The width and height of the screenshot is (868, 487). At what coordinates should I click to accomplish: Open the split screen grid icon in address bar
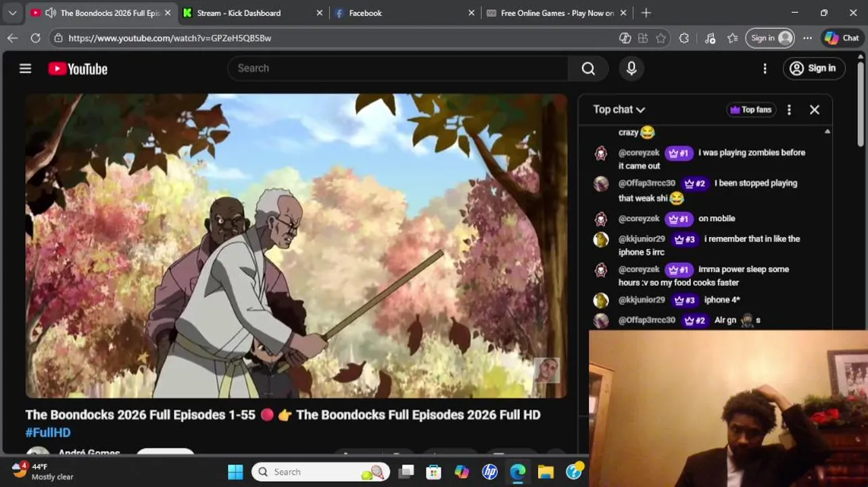click(x=643, y=38)
